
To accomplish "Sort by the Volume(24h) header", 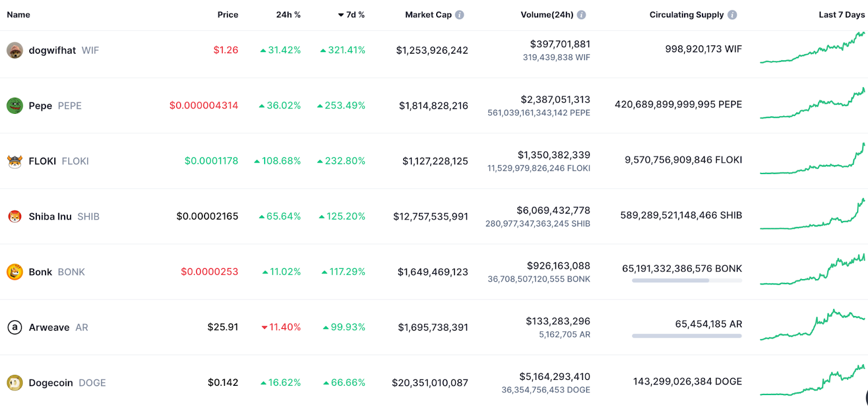I will pyautogui.click(x=547, y=15).
